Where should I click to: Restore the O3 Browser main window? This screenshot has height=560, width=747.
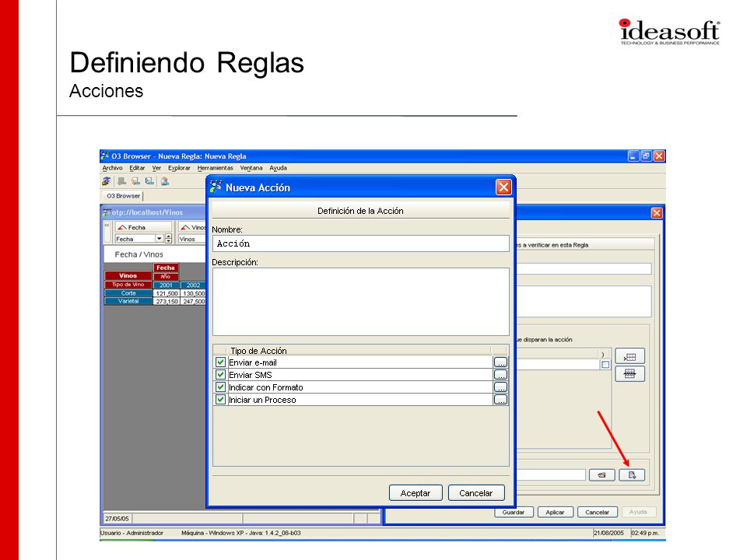[x=646, y=156]
